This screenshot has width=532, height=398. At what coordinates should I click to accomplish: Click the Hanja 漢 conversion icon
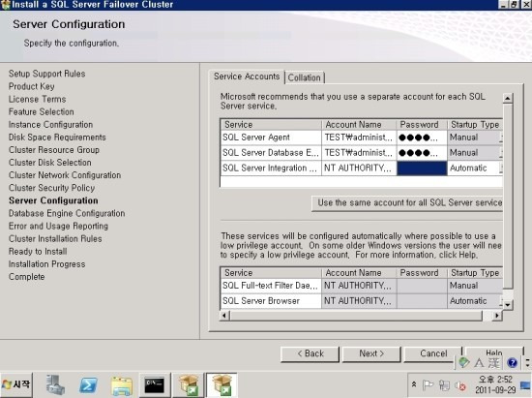click(x=494, y=363)
